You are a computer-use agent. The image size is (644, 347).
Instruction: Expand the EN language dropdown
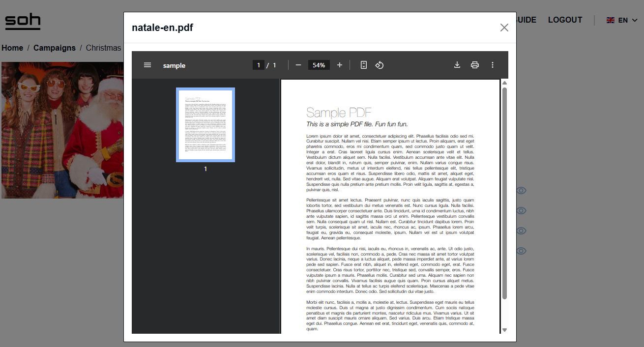622,20
